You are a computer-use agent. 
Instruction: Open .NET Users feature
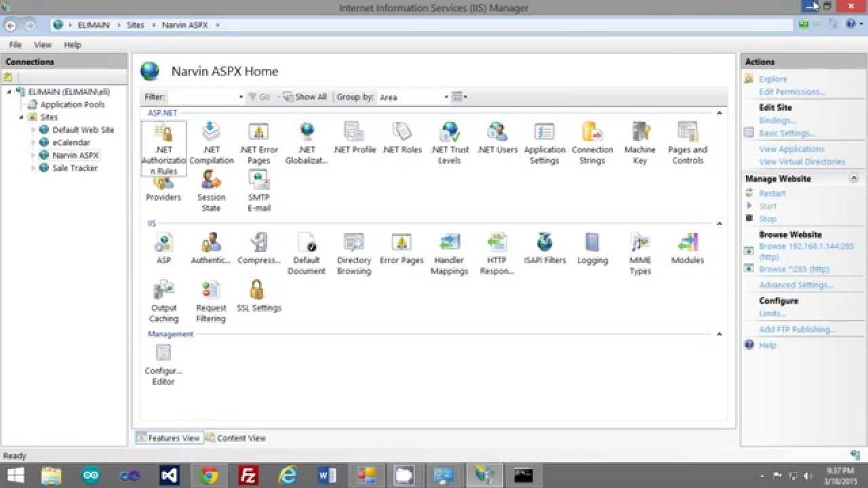(497, 138)
